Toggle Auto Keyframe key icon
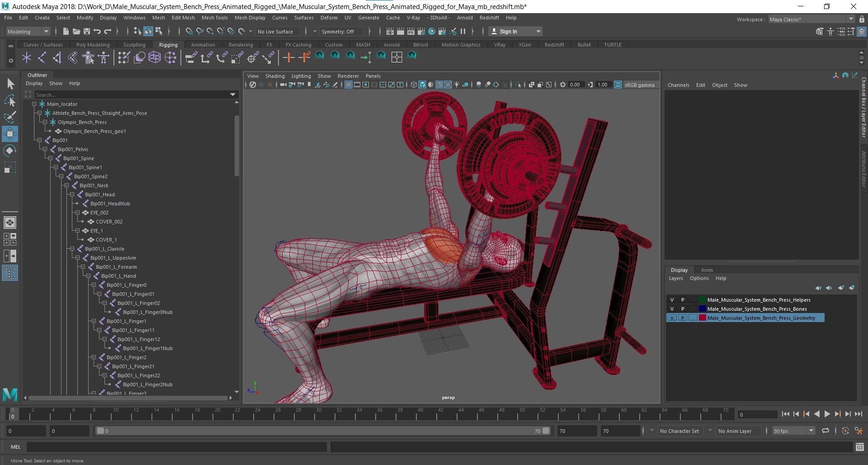 click(x=845, y=431)
